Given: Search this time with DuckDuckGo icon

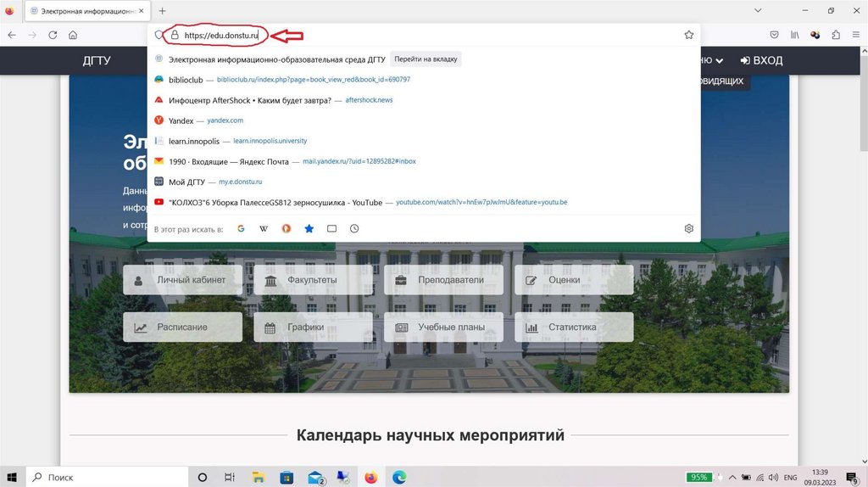Looking at the screenshot, I should 287,229.
